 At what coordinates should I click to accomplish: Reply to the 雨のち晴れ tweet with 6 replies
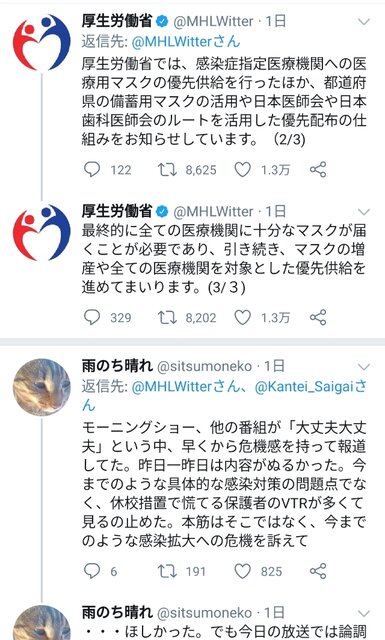coord(92,571)
